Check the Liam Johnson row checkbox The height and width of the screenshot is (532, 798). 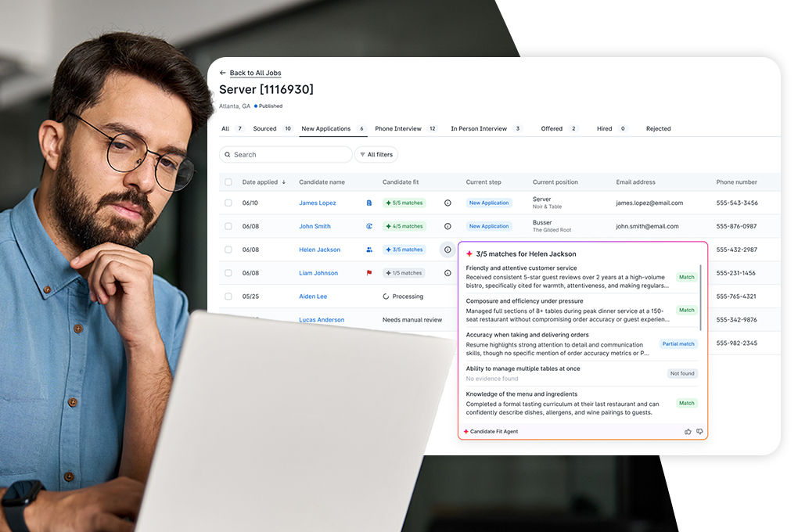(x=228, y=273)
